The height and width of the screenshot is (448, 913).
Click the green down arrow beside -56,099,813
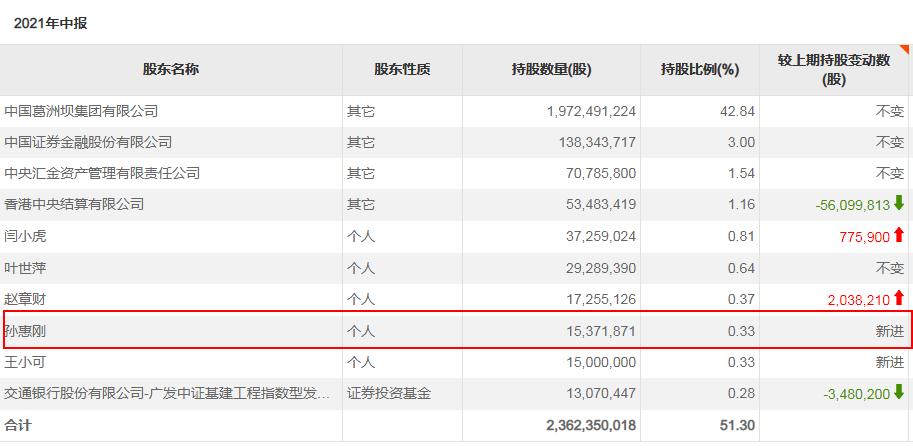(x=898, y=203)
